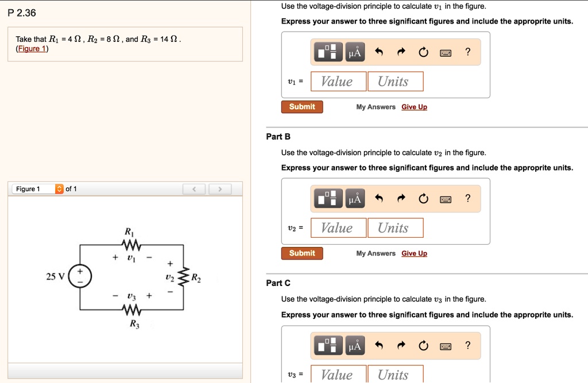The width and height of the screenshot is (588, 383).
Task: Open µÅ symbols menu in Part B toolbar
Action: tap(355, 198)
